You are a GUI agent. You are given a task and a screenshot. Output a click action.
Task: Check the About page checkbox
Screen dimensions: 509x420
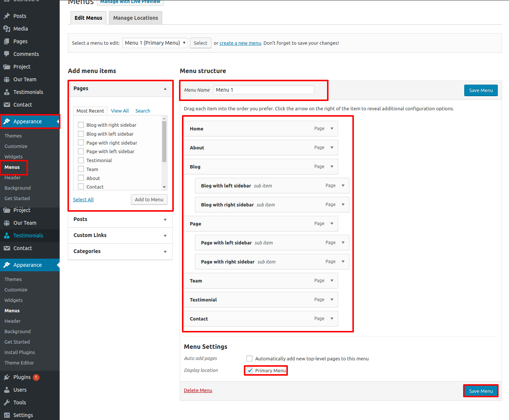coord(81,178)
